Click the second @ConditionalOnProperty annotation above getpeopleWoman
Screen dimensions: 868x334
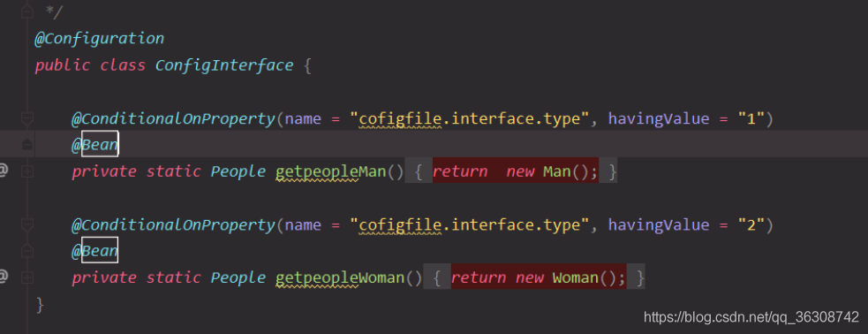[173, 225]
